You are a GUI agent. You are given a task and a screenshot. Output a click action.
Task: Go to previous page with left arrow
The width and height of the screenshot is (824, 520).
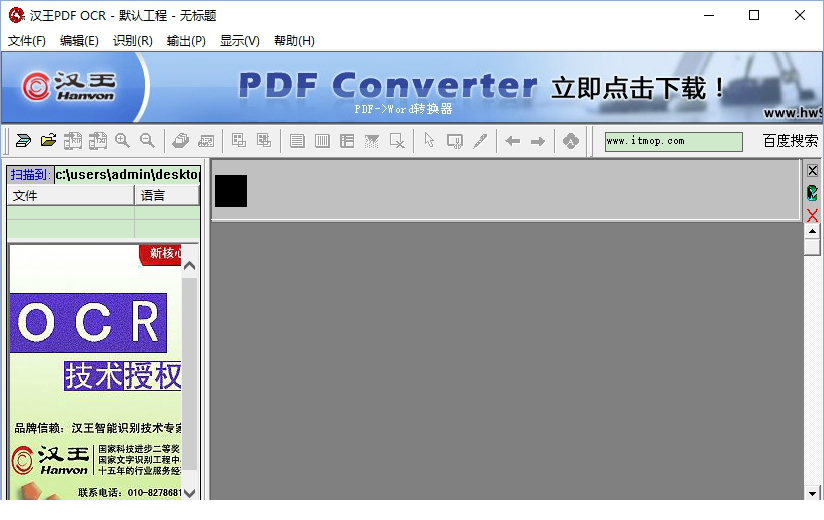coord(512,141)
